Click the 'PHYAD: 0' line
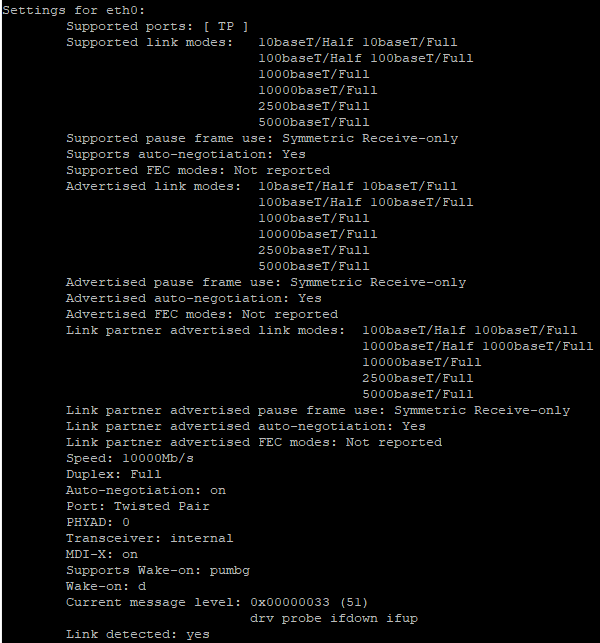 [98, 522]
